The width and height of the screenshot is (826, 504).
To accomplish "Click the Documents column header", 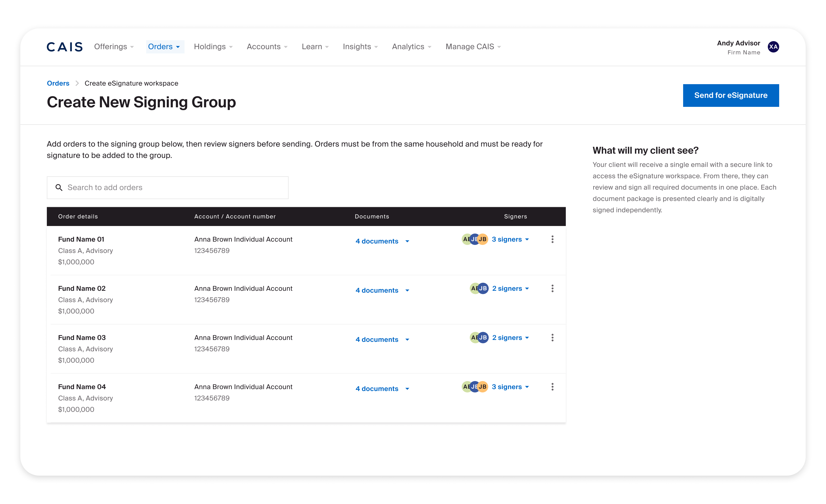I will click(372, 217).
